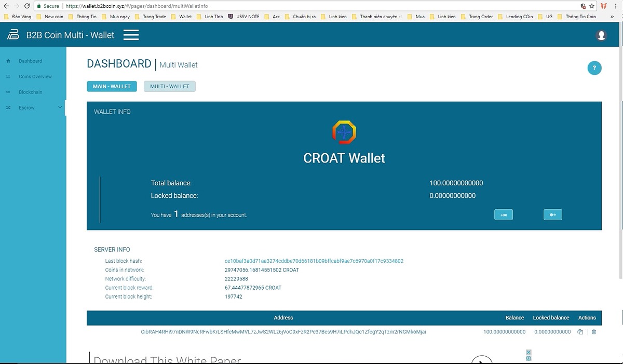Open the Acc bookmark folder
Screen dimensions: 623x364
[272, 17]
